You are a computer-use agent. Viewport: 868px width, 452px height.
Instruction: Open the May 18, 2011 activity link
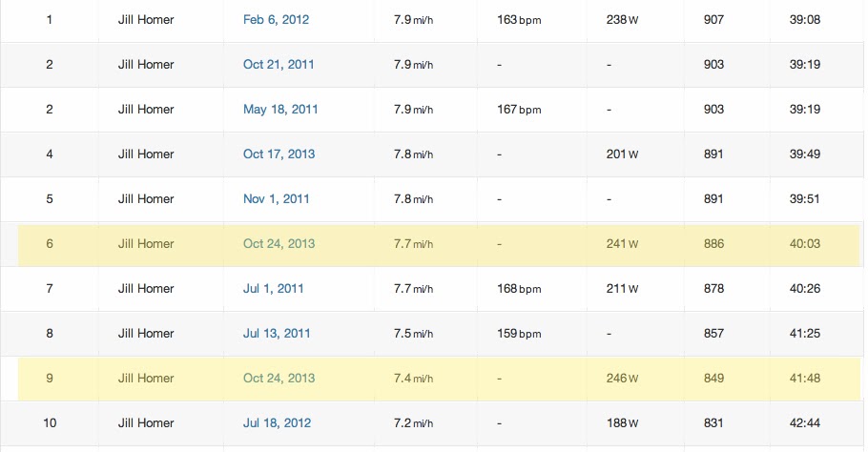coord(280,110)
